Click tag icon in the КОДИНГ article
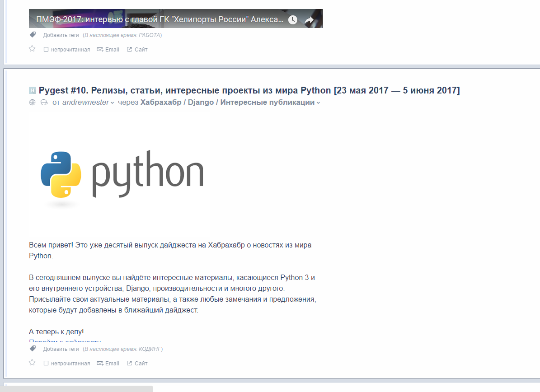 pyautogui.click(x=33, y=348)
